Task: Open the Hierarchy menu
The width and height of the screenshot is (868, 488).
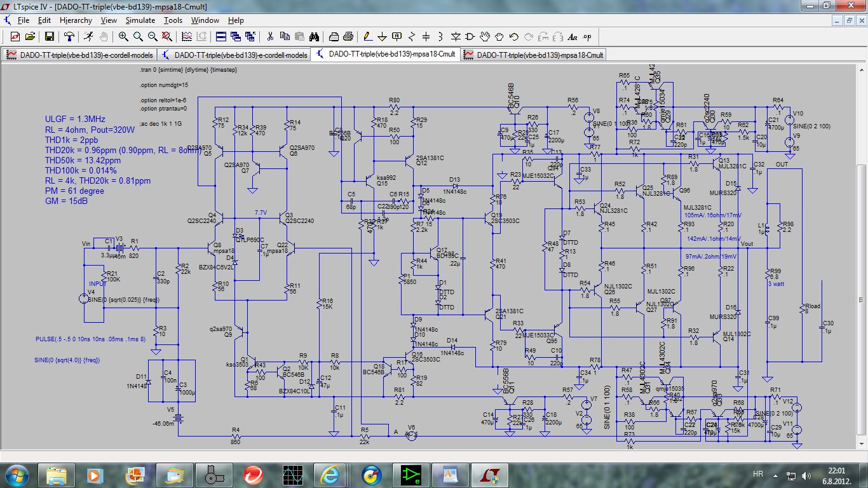Action: pos(76,20)
